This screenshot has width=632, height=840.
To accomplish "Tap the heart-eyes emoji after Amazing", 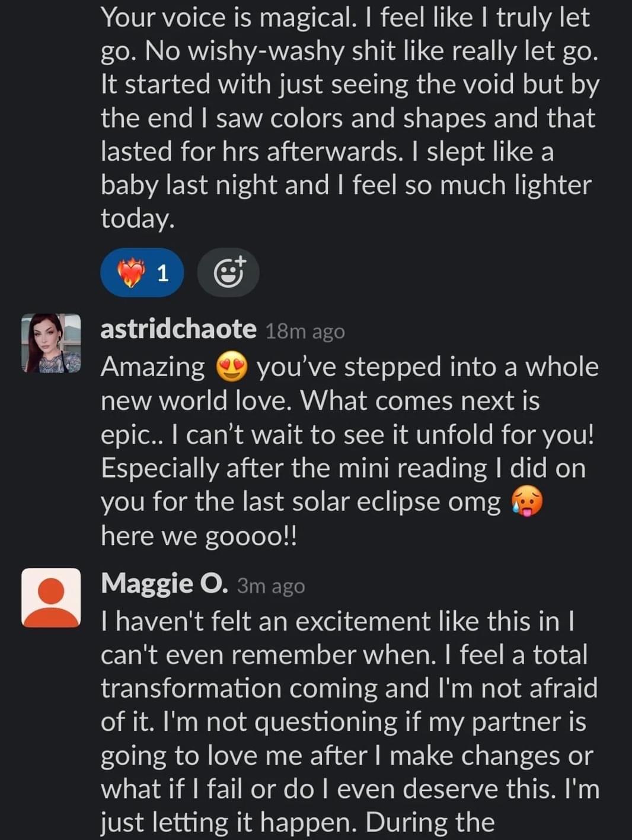I will coord(231,367).
